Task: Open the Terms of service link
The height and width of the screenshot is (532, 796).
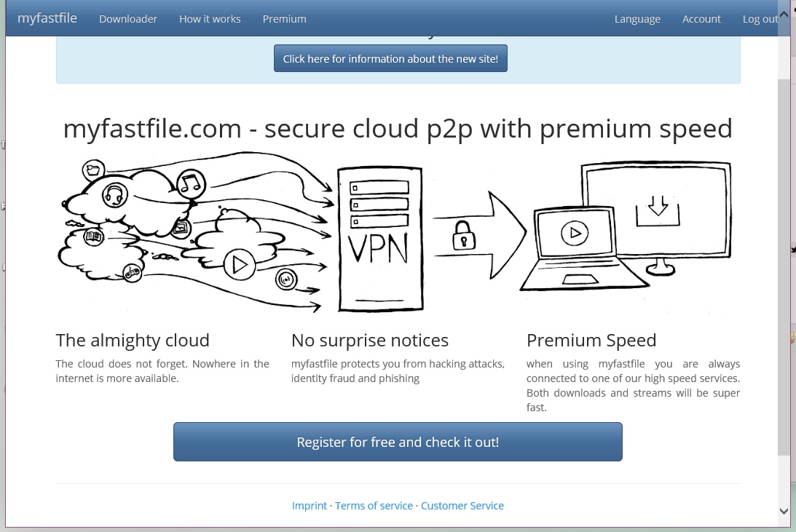Action: tap(374, 506)
